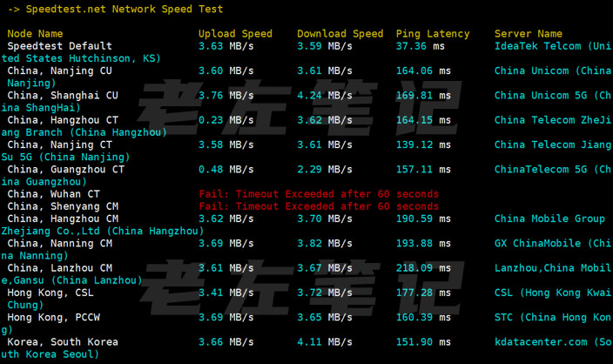This screenshot has width=613, height=364.
Task: Click the Shenyang CM timeout failure message
Action: click(x=319, y=206)
